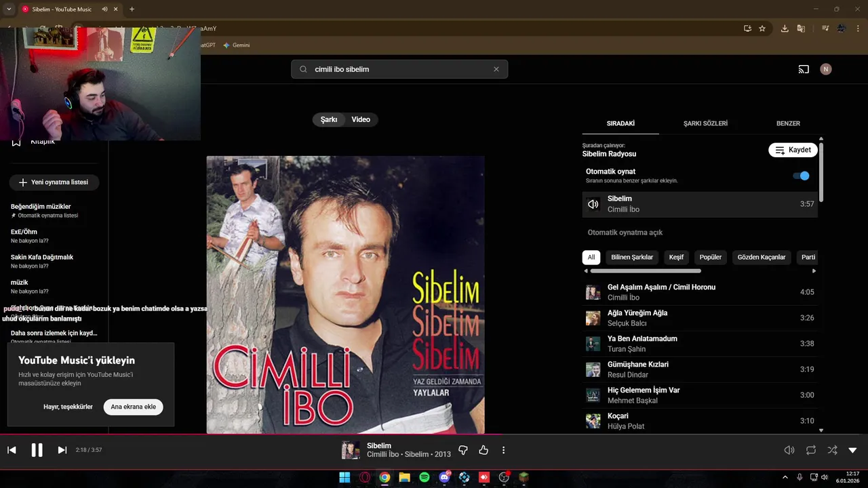This screenshot has height=488, width=868.
Task: Pause the Sibelim song
Action: click(37, 450)
